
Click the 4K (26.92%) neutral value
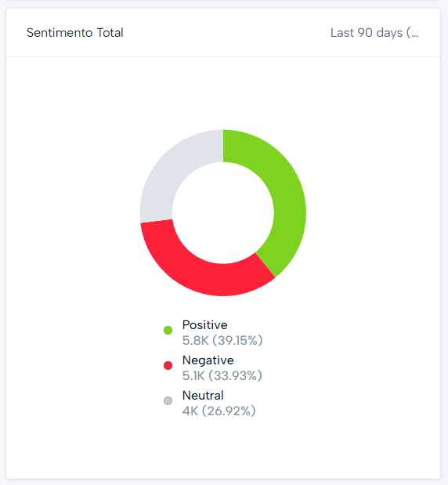click(219, 411)
